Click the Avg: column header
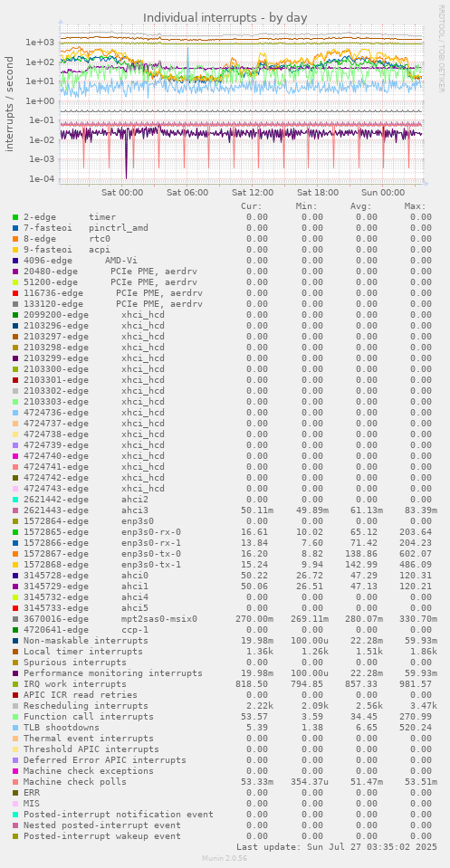Screen dimensions: 450x868 coord(361,206)
